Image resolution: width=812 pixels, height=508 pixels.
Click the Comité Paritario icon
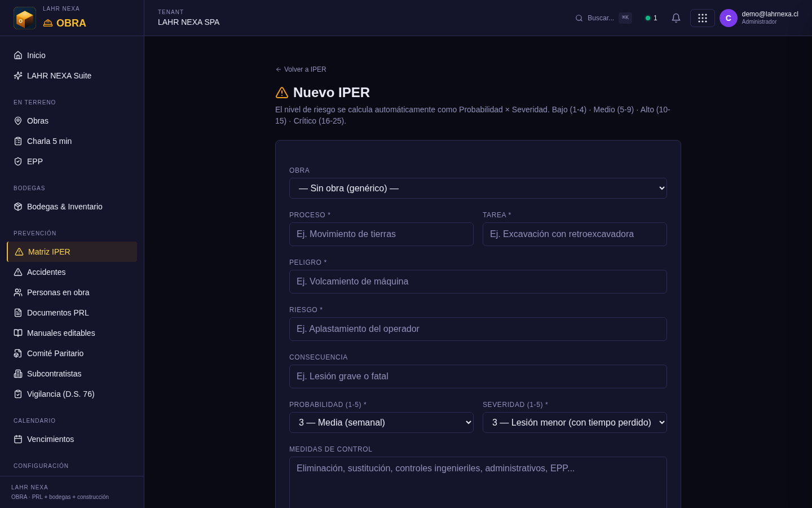18,353
